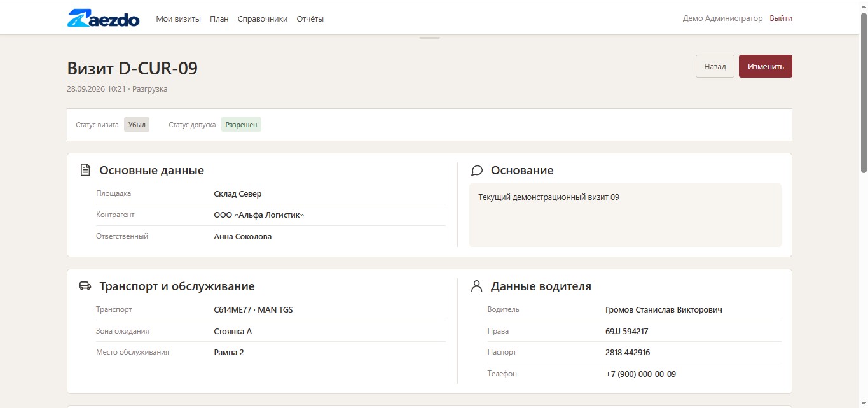This screenshot has width=868, height=408.
Task: Click the Анна Соколова value
Action: [242, 237]
